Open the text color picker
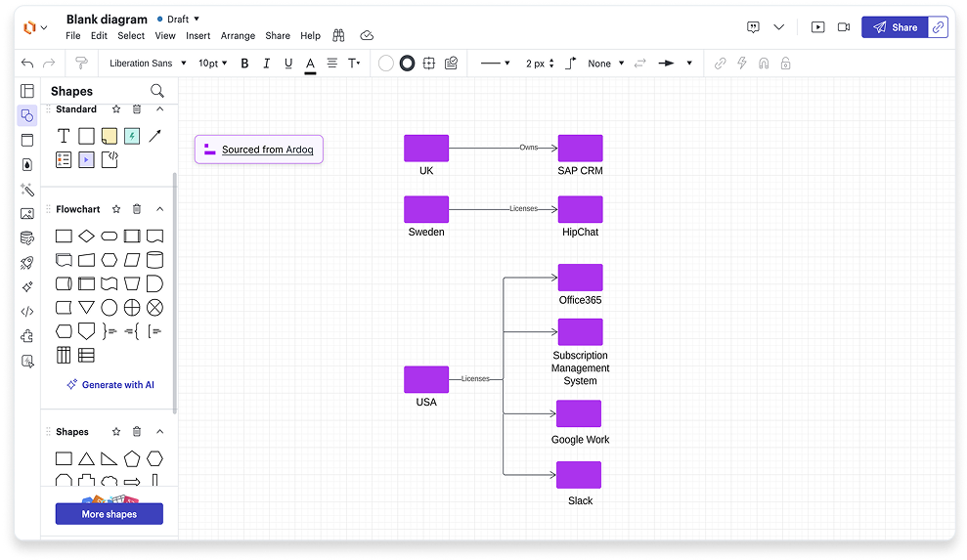The image size is (967, 560). tap(310, 64)
